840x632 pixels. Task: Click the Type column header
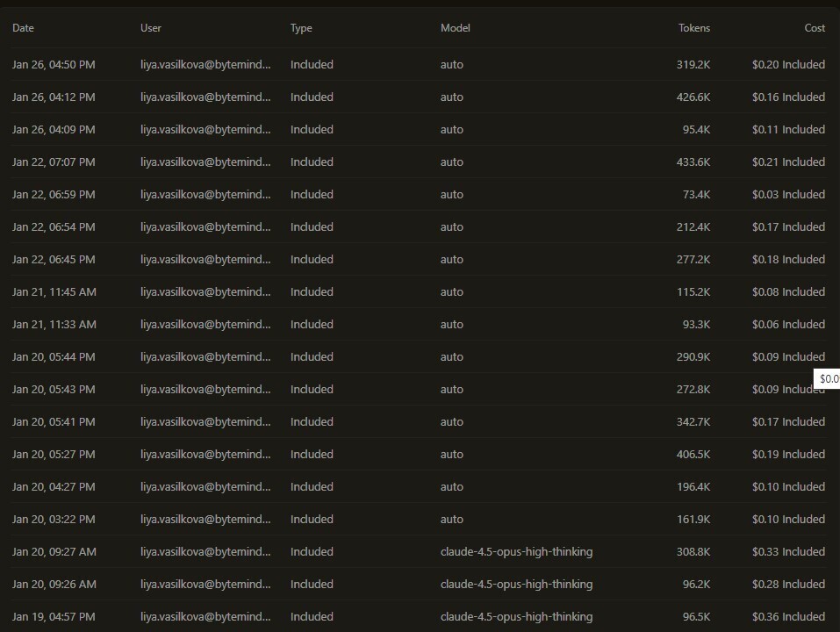click(x=301, y=28)
